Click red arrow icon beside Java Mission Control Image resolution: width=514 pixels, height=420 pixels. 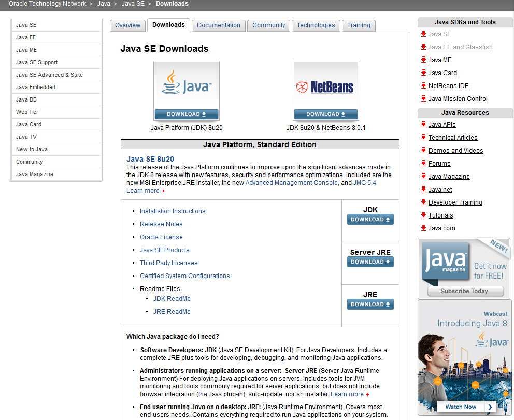pos(423,98)
